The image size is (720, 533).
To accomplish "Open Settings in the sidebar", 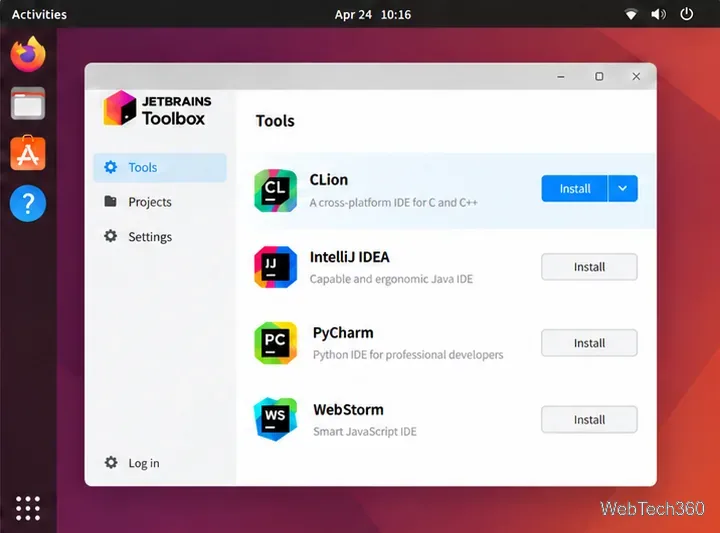I will pyautogui.click(x=160, y=237).
